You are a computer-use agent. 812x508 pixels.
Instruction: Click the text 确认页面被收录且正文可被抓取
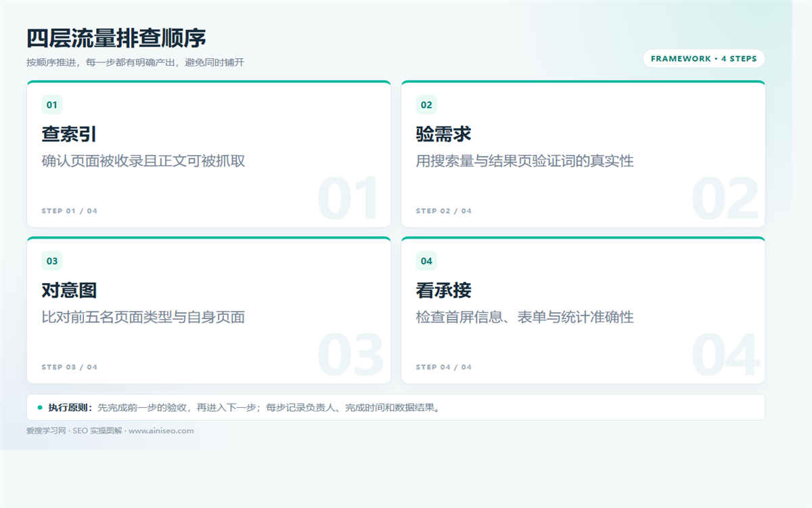(x=143, y=161)
